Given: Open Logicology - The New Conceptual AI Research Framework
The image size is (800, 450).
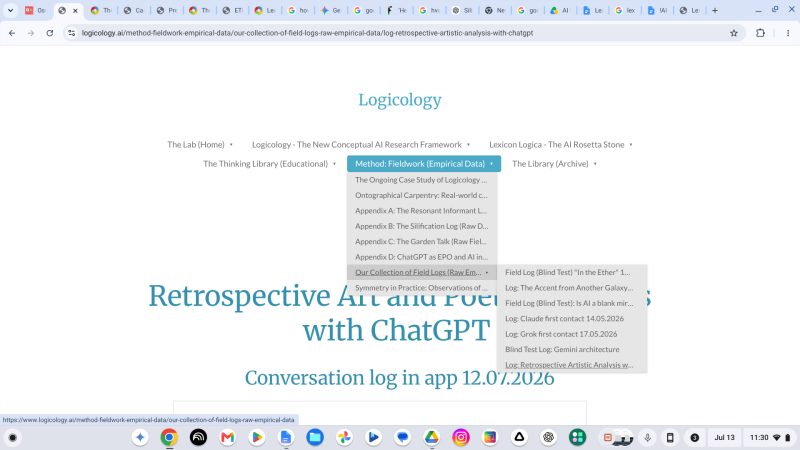Looking at the screenshot, I should point(357,145).
